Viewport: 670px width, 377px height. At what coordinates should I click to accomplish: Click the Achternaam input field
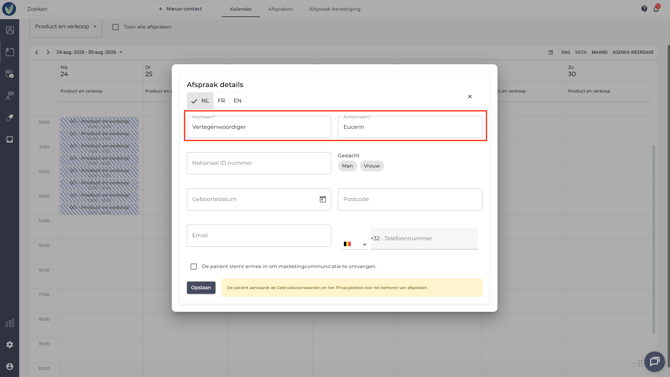point(410,127)
